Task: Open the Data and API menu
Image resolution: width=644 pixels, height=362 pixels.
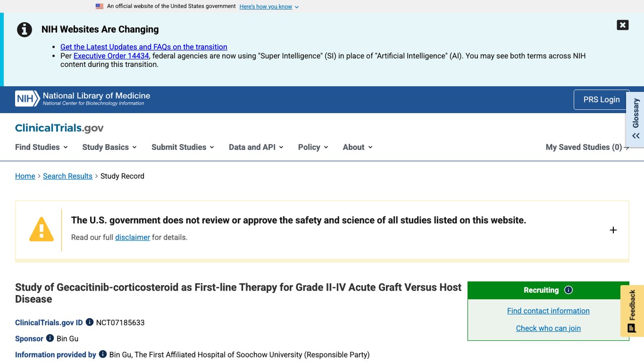Action: click(x=256, y=147)
